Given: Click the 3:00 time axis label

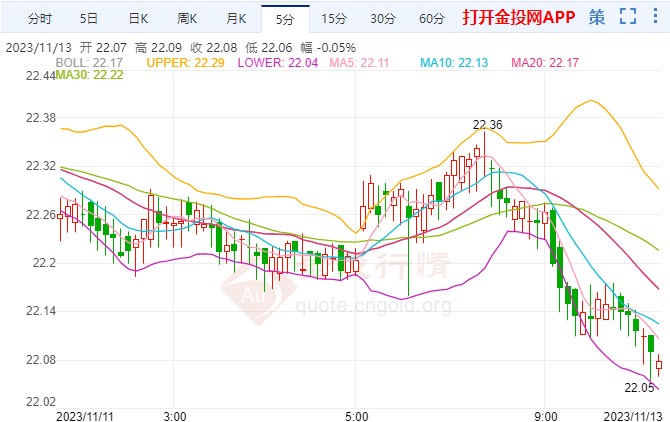Looking at the screenshot, I should pyautogui.click(x=175, y=416).
